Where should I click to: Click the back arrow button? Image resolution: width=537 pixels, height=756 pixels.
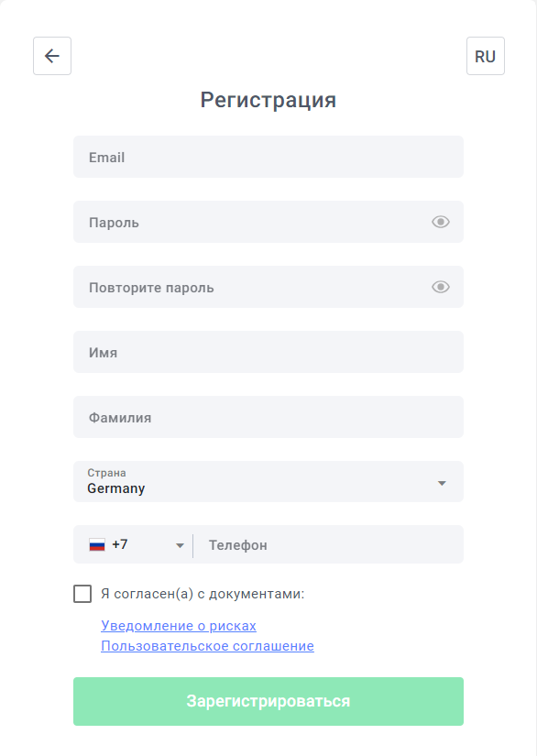52,56
